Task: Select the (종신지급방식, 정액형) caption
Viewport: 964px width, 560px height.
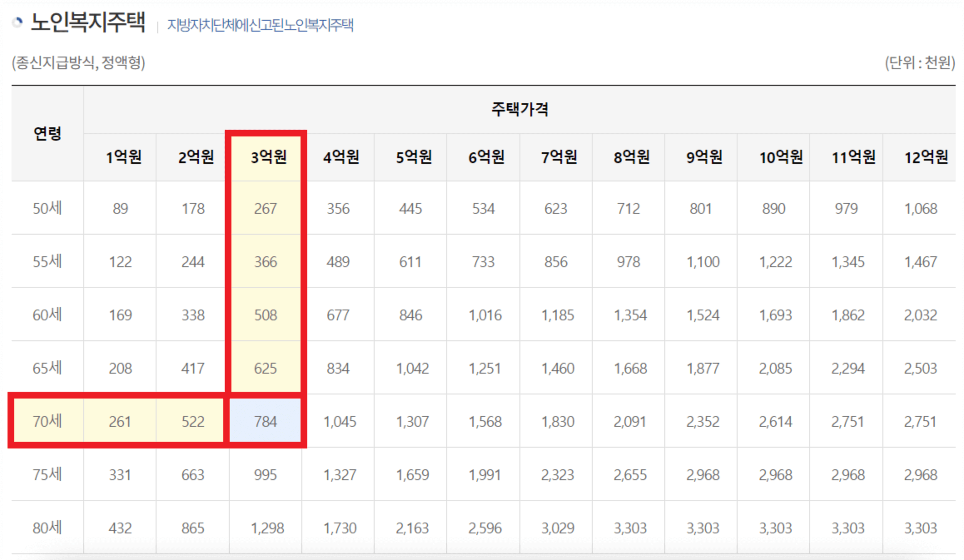Action: click(78, 63)
